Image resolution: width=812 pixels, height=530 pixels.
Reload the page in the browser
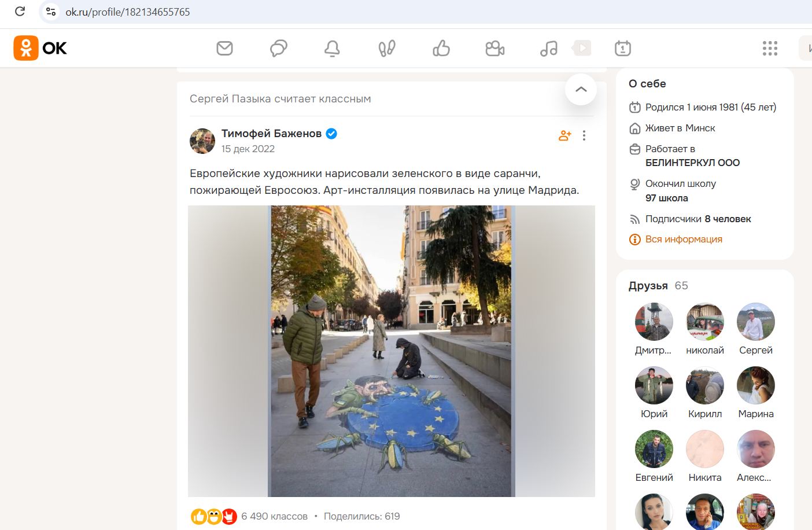[20, 12]
